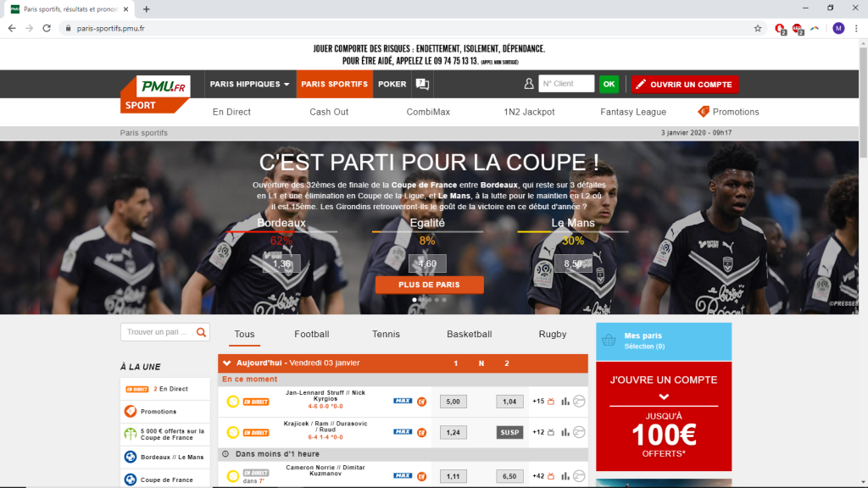This screenshot has height=488, width=868.
Task: Select odds 5,00 for Jan-Lennard Struff
Action: [x=453, y=402]
